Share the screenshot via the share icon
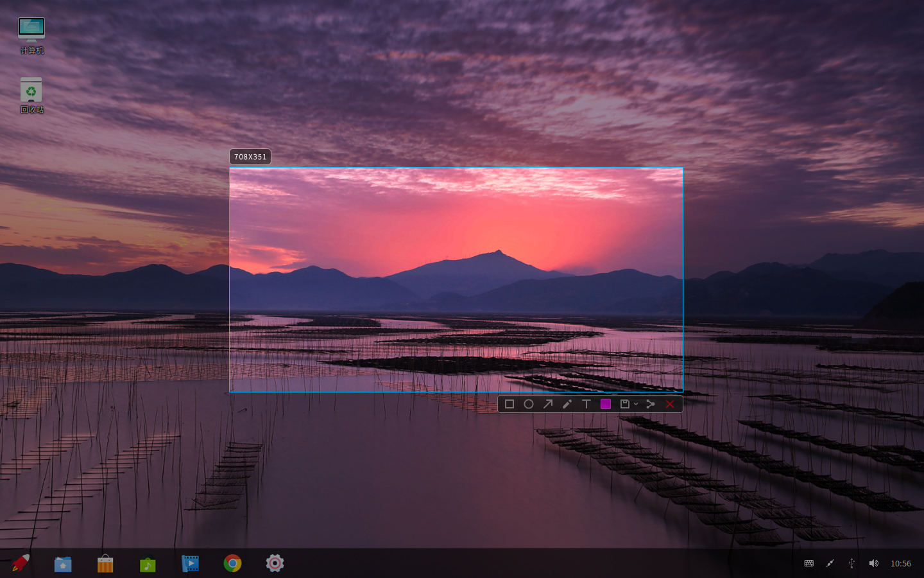The height and width of the screenshot is (578, 924). click(x=651, y=404)
